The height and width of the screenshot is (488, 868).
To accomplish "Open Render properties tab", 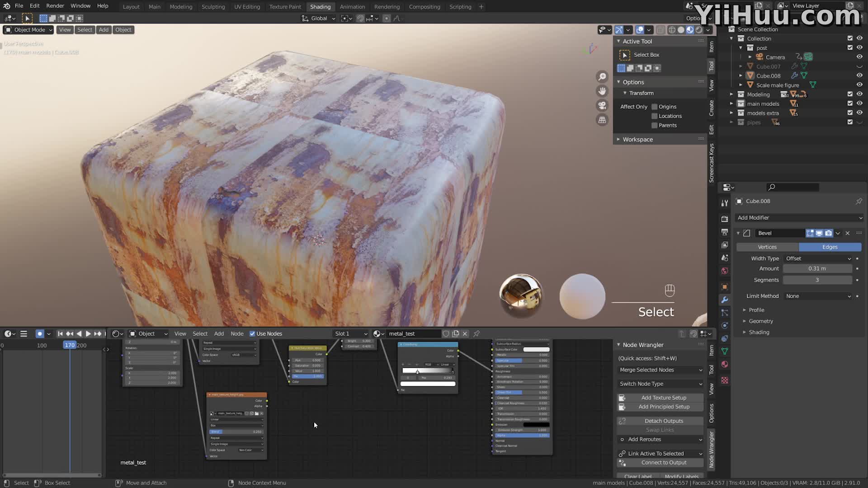I will pyautogui.click(x=725, y=219).
